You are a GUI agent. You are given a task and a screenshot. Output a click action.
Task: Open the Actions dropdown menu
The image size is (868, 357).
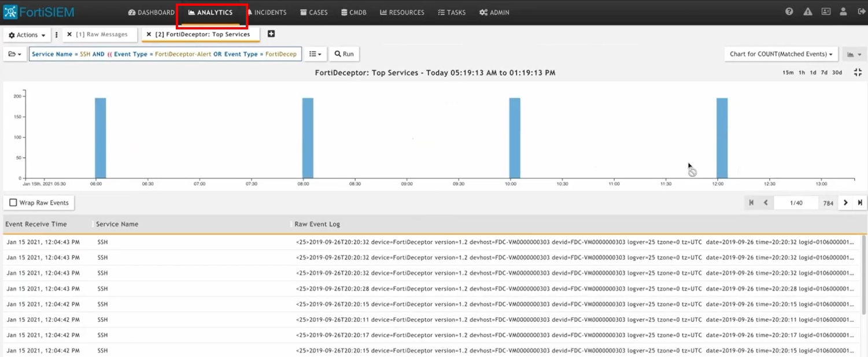[27, 35]
